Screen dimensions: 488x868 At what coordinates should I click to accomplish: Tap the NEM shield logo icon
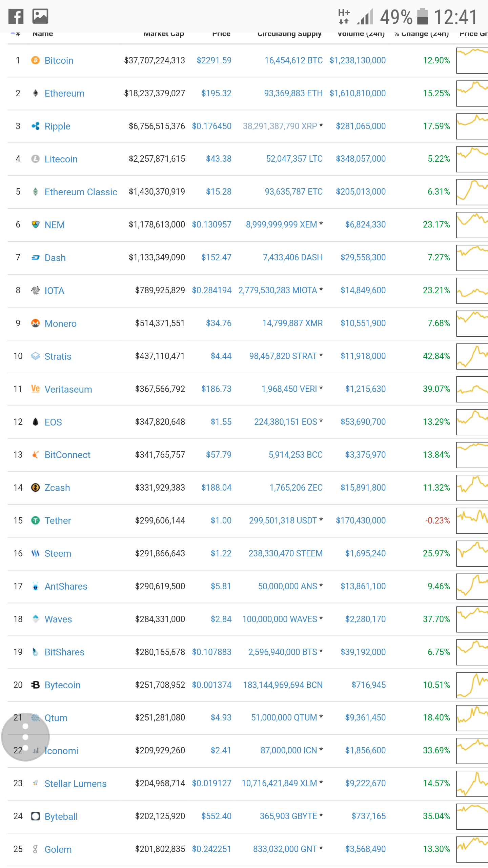click(35, 224)
